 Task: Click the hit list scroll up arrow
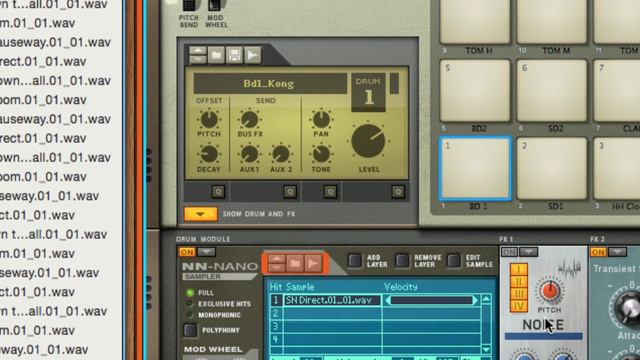click(x=486, y=300)
